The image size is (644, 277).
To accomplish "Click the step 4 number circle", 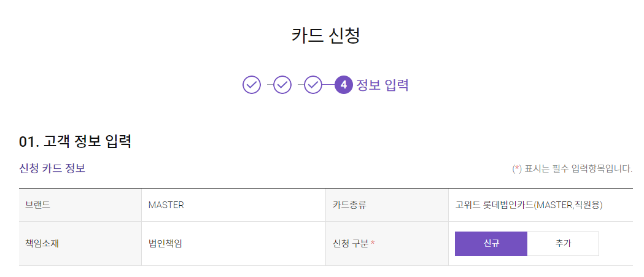I will coord(344,85).
